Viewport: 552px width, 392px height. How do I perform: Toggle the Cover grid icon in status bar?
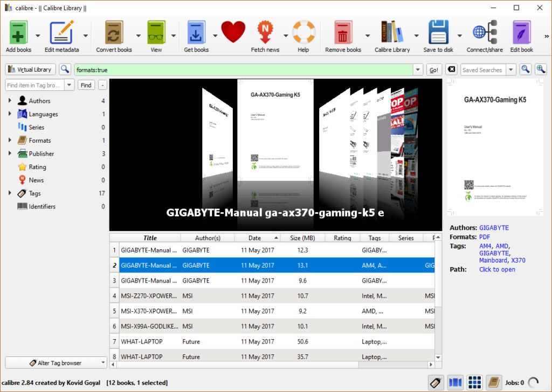pos(474,382)
